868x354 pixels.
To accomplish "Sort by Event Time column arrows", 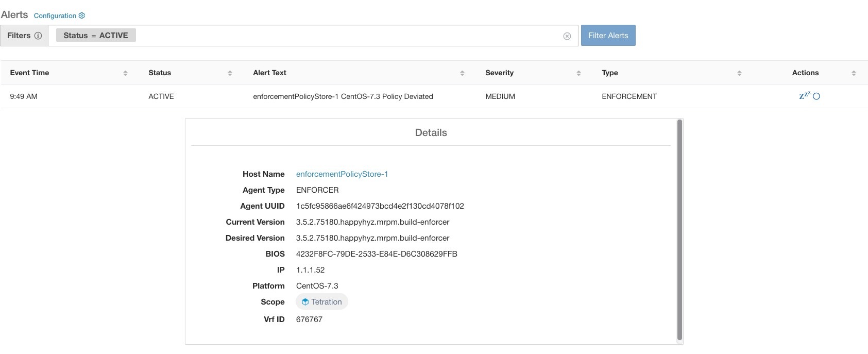I will point(125,73).
